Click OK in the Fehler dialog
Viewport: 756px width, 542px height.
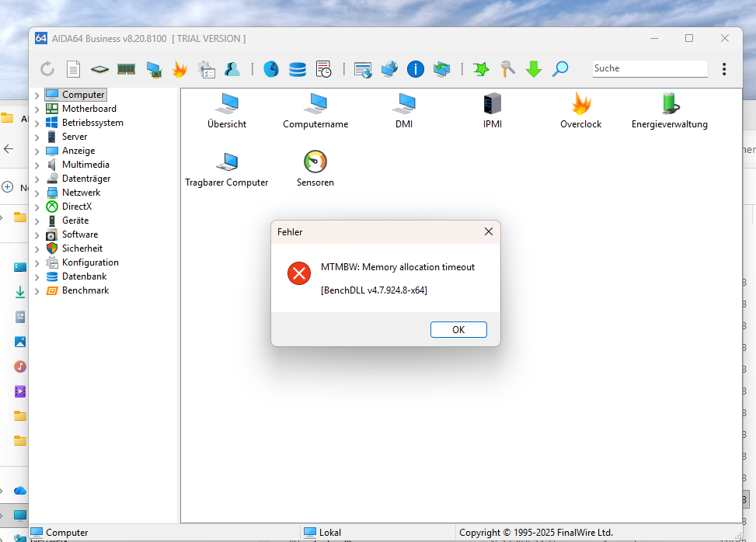point(458,330)
